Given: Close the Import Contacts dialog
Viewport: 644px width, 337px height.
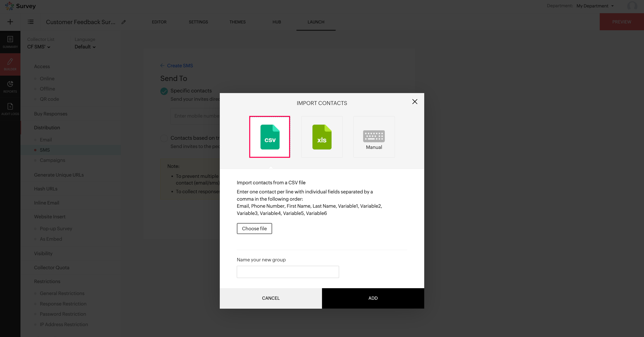Looking at the screenshot, I should tap(414, 101).
